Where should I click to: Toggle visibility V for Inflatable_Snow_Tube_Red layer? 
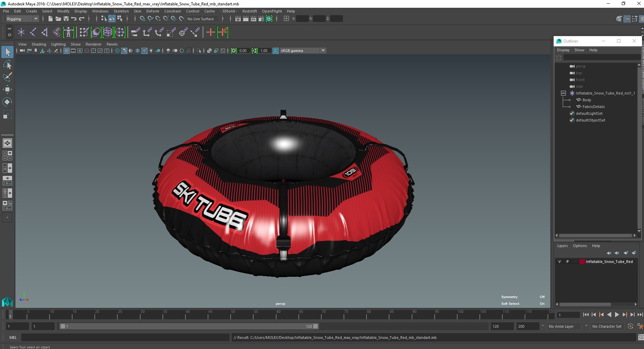pos(560,262)
